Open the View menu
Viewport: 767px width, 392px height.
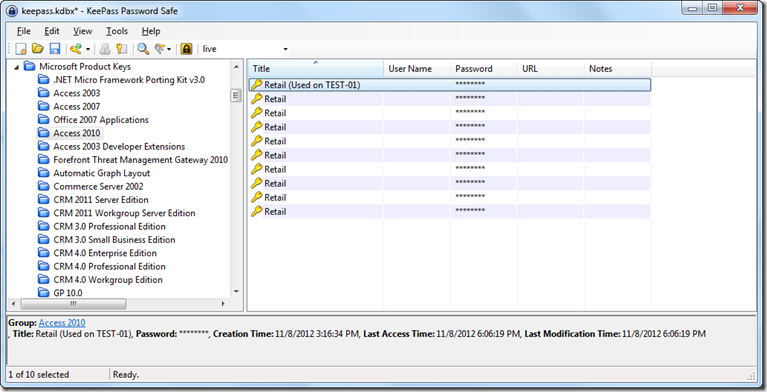(x=83, y=31)
